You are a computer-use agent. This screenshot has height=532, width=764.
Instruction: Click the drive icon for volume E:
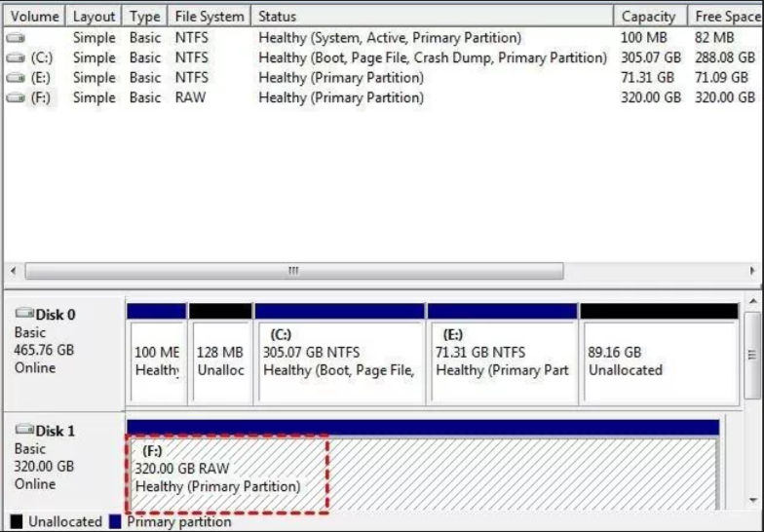coord(16,78)
